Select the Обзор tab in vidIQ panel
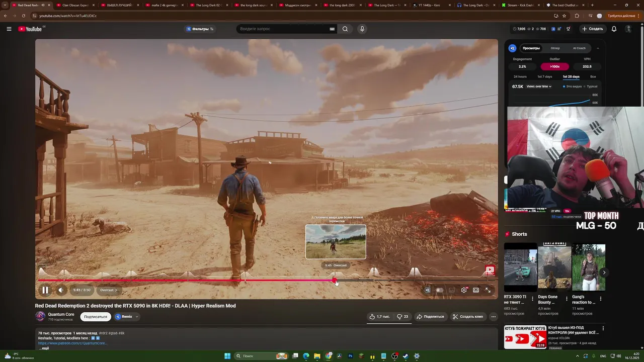 (x=555, y=48)
